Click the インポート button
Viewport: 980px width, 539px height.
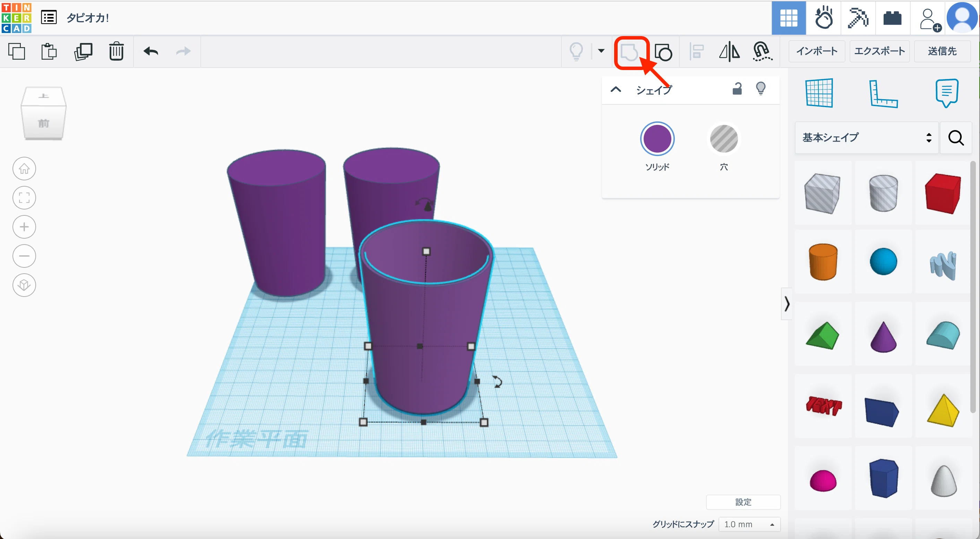point(817,51)
